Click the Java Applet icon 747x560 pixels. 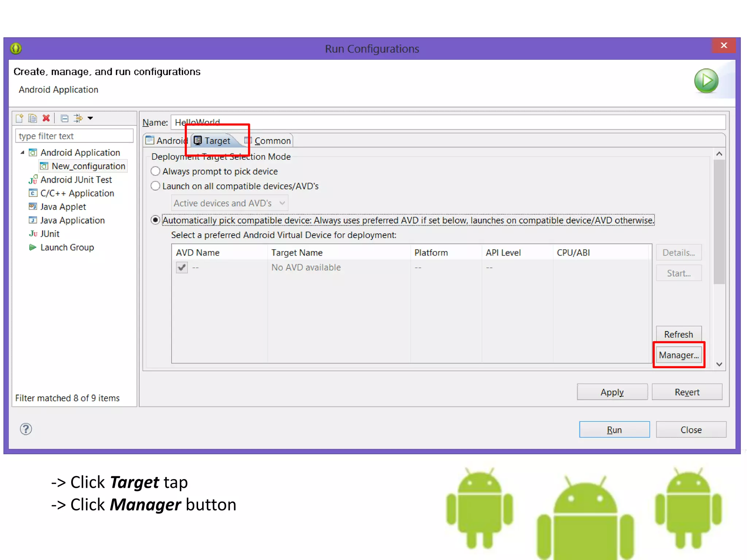click(x=33, y=206)
